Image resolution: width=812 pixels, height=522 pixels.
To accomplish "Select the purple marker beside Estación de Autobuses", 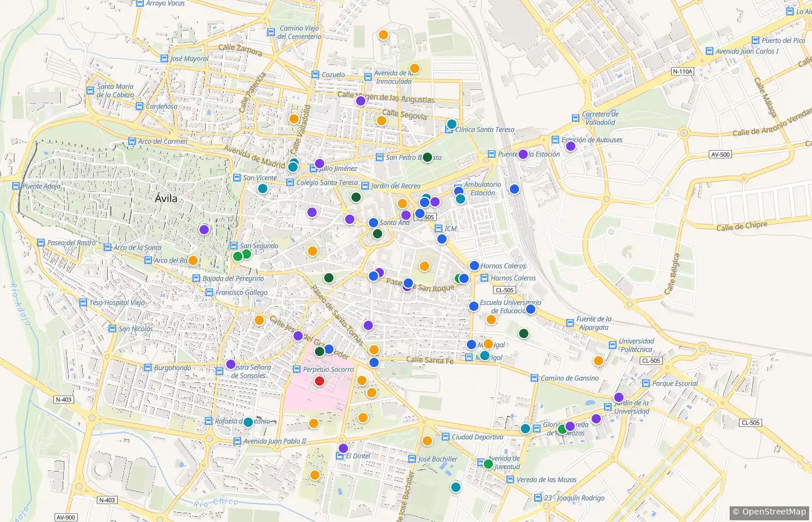I will pyautogui.click(x=570, y=146).
